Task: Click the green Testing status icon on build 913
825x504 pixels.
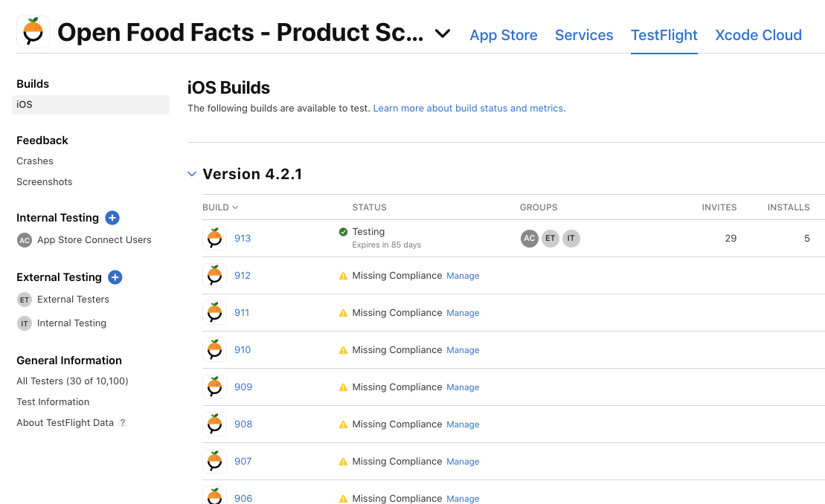Action: [343, 231]
